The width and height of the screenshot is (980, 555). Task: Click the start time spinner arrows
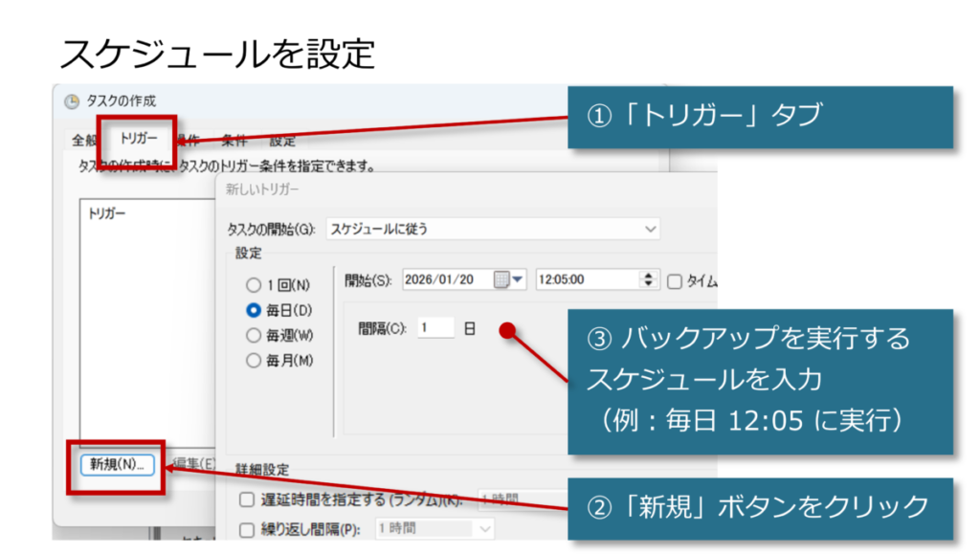coord(650,279)
